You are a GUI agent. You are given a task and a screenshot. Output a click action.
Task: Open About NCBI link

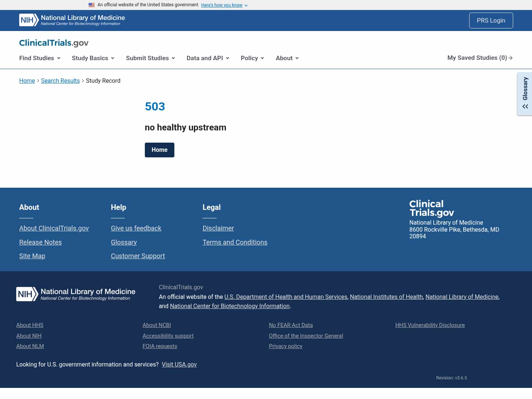(x=157, y=325)
